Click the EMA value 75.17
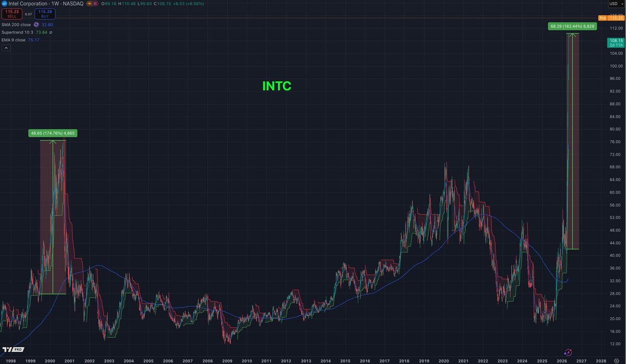This screenshot has width=626, height=364. click(34, 40)
